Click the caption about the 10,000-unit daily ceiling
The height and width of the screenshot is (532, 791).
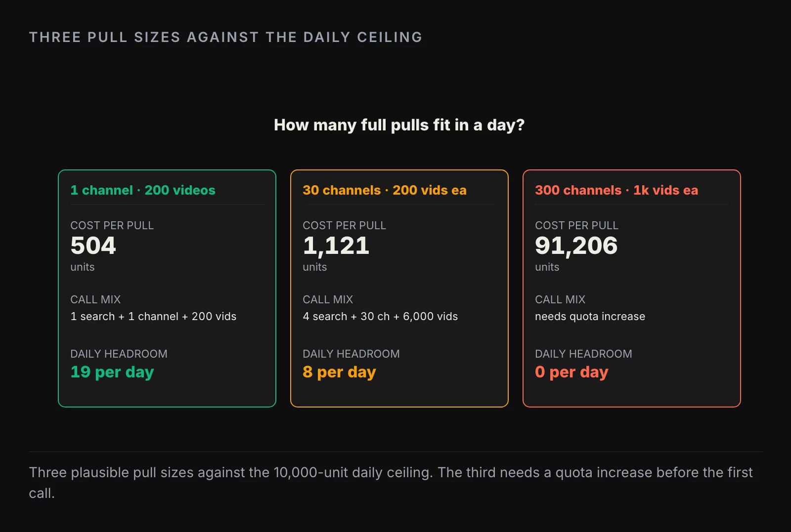tap(391, 483)
